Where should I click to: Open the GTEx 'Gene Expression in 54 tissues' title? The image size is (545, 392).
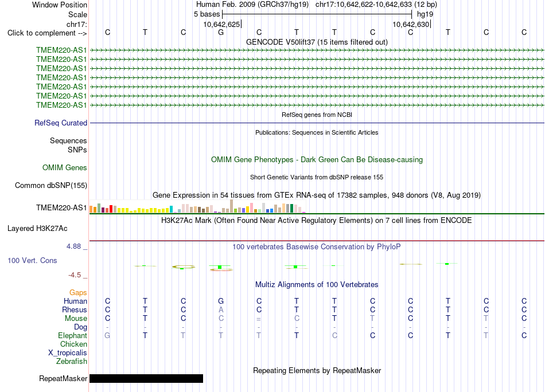point(317,195)
